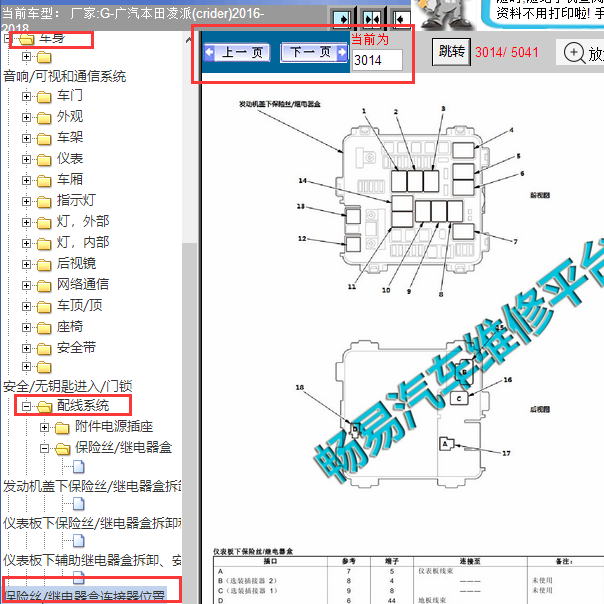Select the 外观 tree item
Screen dimensions: 604x604
click(x=70, y=116)
